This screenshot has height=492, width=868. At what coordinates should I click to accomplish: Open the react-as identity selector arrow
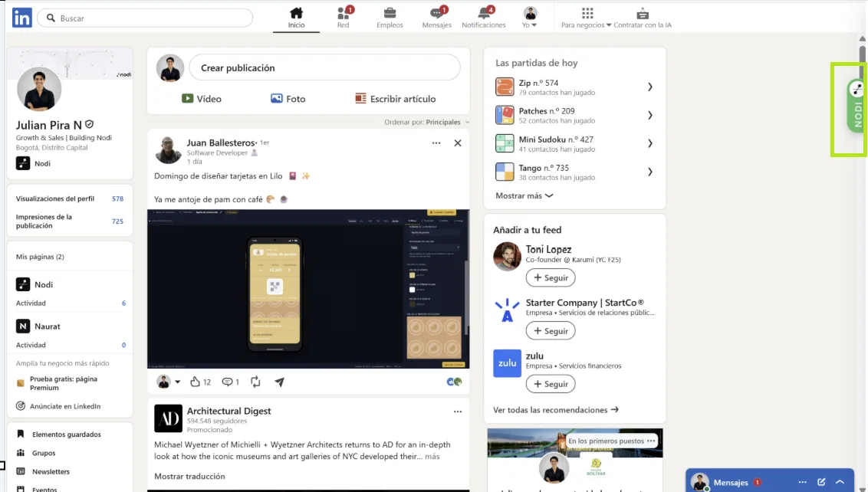(178, 382)
